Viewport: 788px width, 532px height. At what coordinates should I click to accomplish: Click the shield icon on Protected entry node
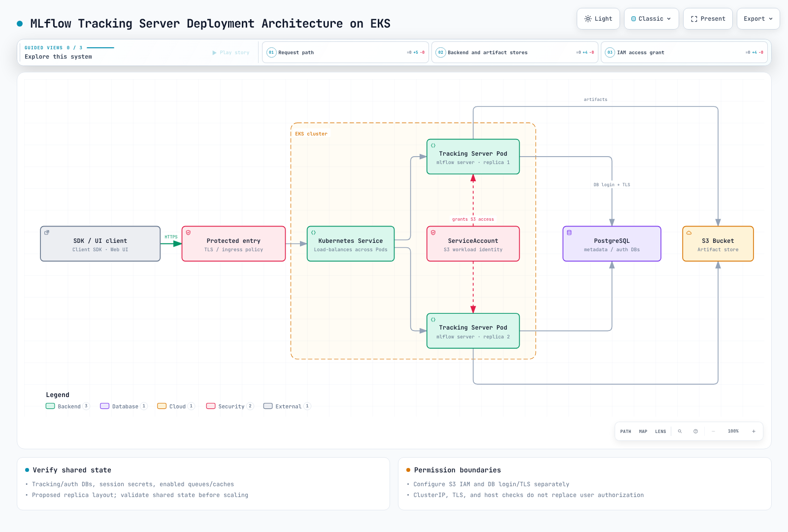pyautogui.click(x=188, y=233)
